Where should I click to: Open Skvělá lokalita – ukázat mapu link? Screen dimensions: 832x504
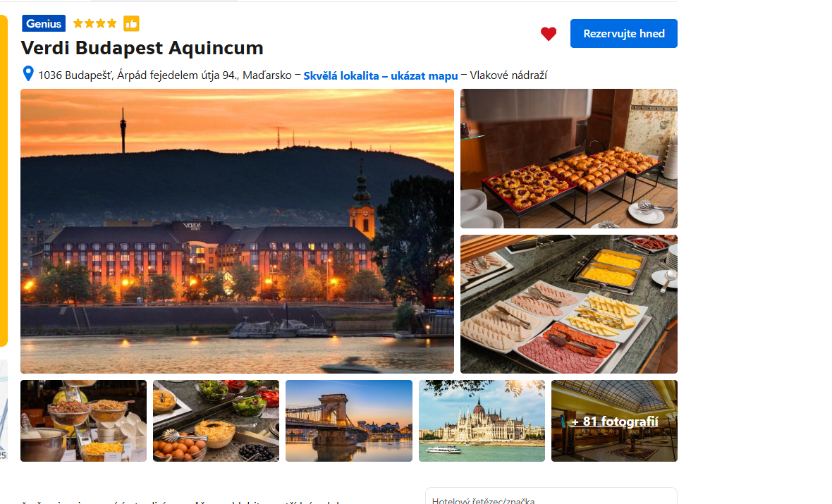(381, 76)
